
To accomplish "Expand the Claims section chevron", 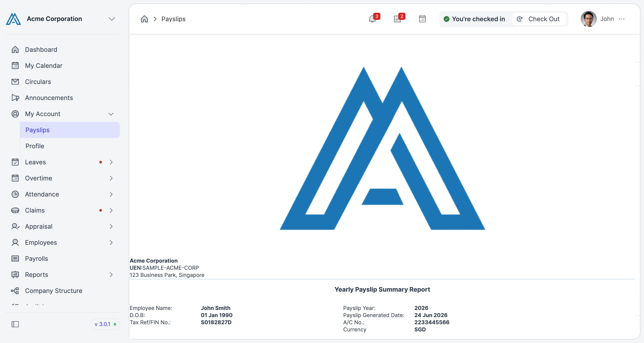I will (111, 210).
